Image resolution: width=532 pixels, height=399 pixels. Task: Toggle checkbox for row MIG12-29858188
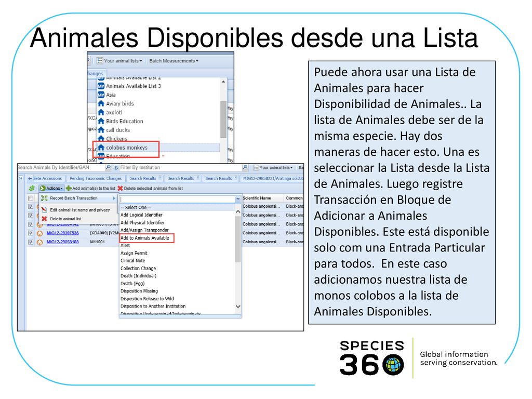tap(31, 242)
